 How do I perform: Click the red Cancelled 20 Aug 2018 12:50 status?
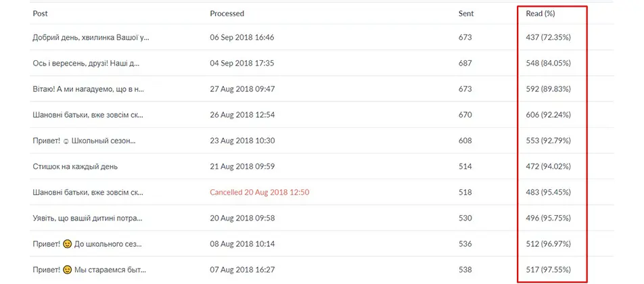click(x=259, y=193)
